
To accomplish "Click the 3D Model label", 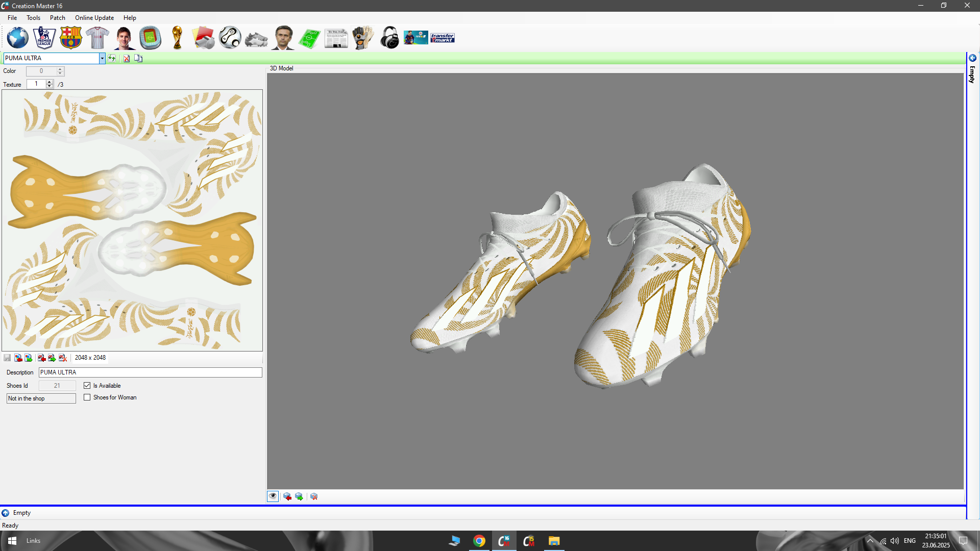I will click(x=282, y=68).
